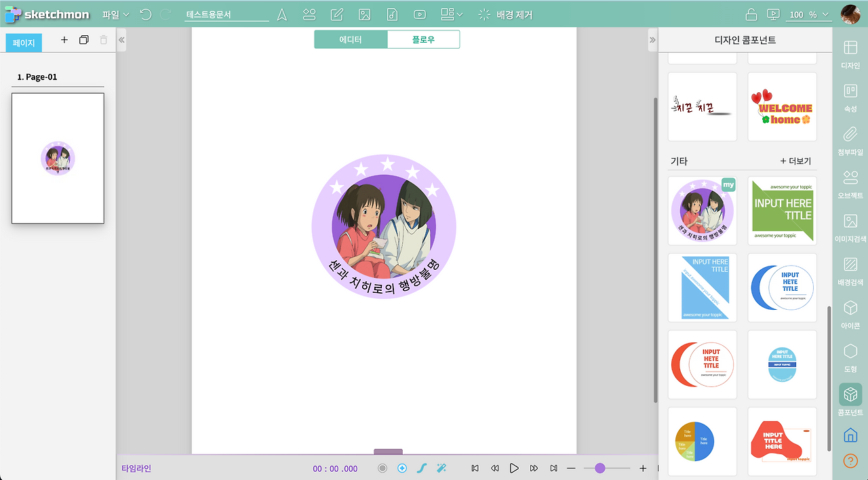
Task: Redo the last action
Action: 165,14
